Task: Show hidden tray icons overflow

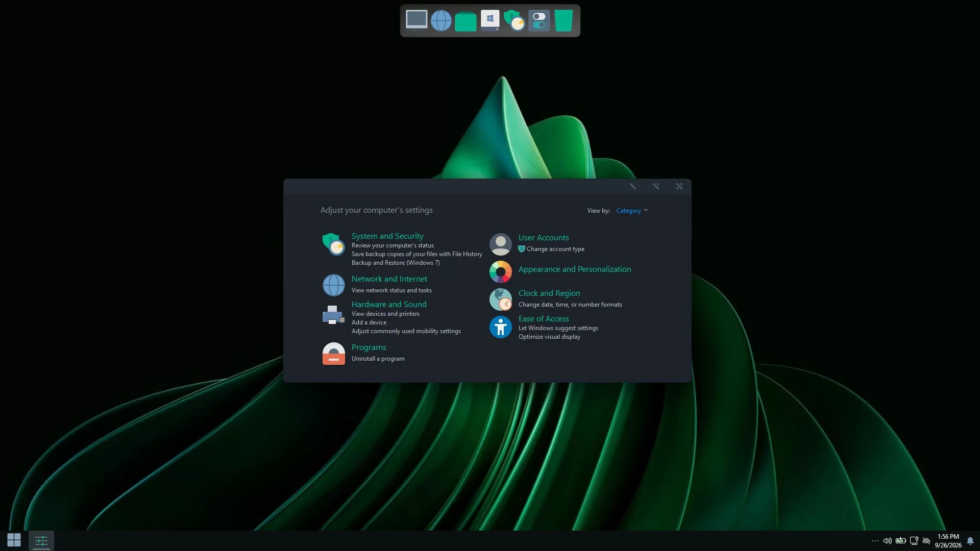Action: pyautogui.click(x=875, y=541)
